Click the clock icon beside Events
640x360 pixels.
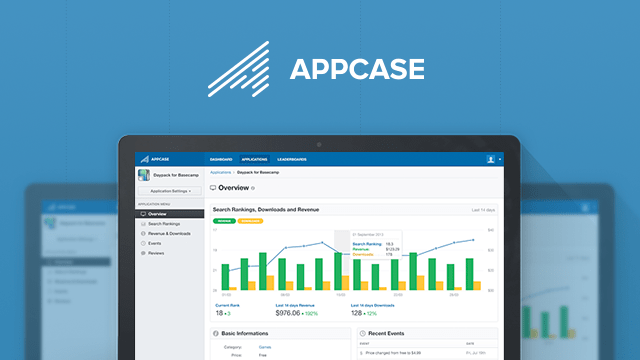[143, 243]
